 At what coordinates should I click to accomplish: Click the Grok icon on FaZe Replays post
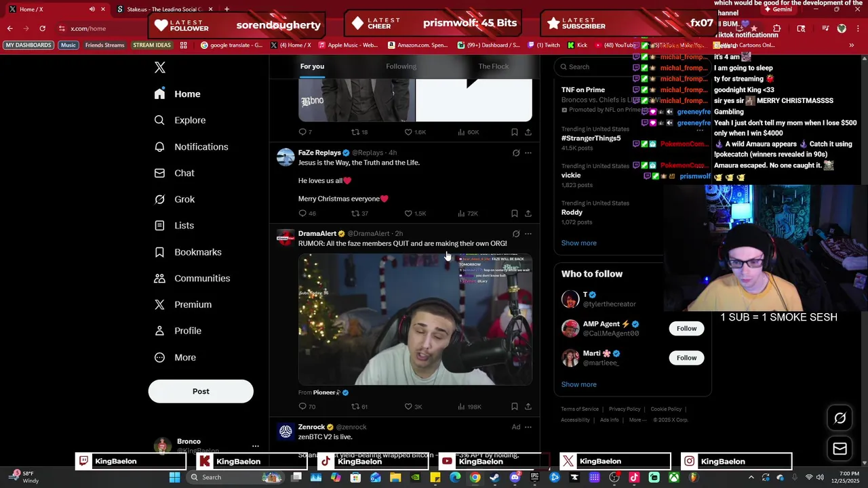point(516,153)
